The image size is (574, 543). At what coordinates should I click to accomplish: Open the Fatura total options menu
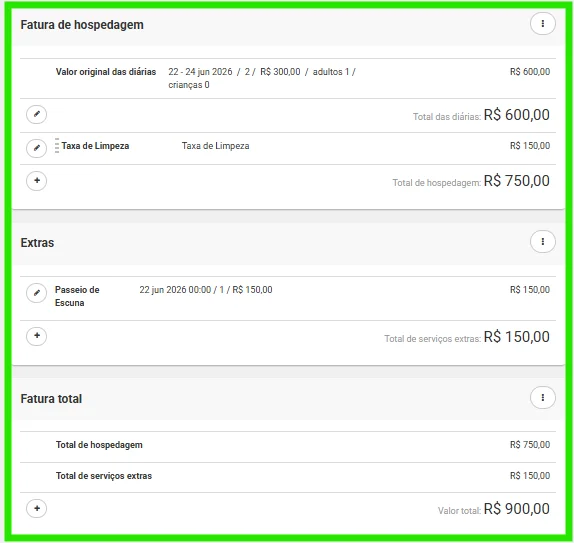(x=543, y=398)
